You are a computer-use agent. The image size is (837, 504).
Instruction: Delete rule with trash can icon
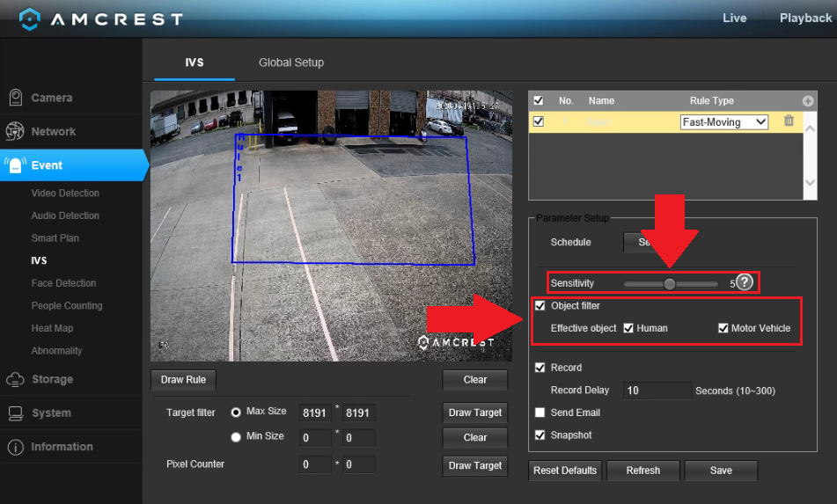pos(789,121)
